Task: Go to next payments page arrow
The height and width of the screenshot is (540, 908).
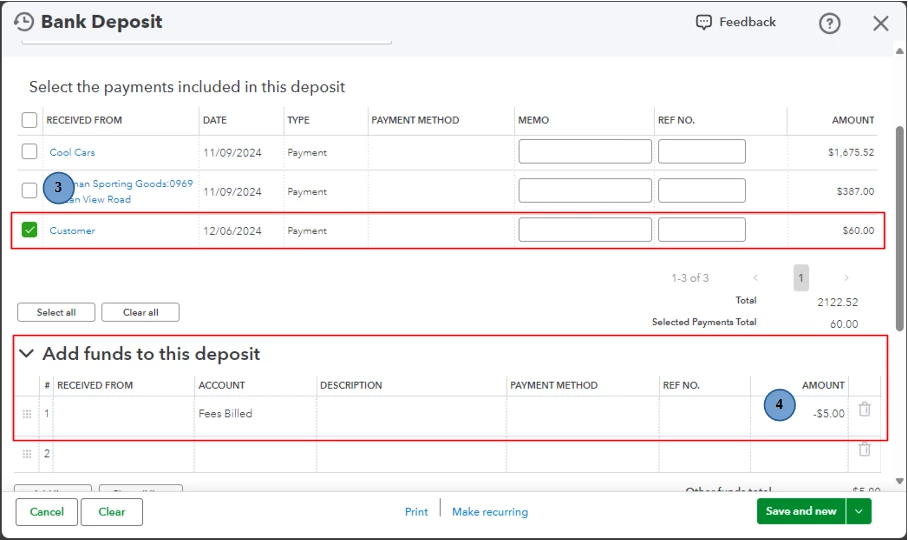Action: [x=846, y=278]
